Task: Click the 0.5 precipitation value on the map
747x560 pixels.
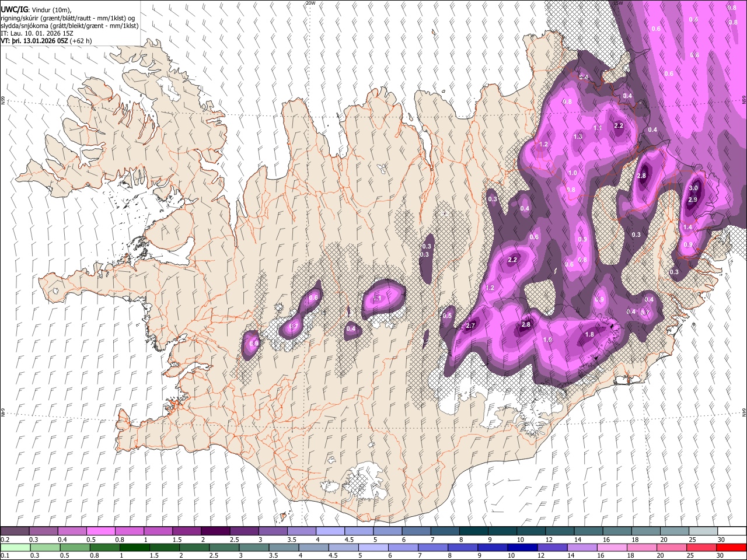Action: tap(447, 316)
